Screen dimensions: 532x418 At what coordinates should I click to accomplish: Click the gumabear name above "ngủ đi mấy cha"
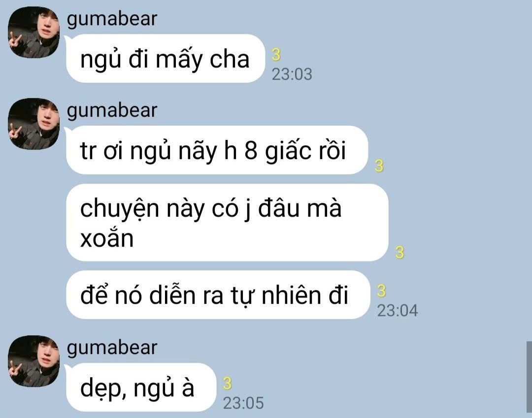click(112, 19)
